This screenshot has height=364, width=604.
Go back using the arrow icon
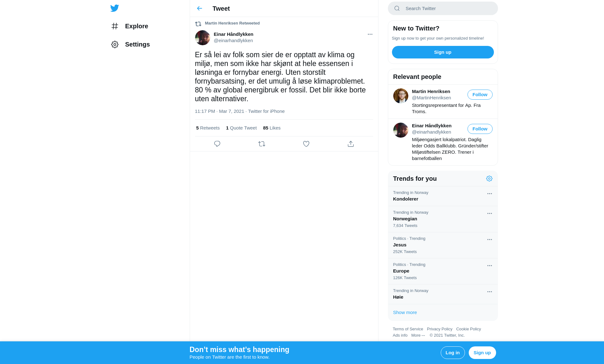[199, 8]
